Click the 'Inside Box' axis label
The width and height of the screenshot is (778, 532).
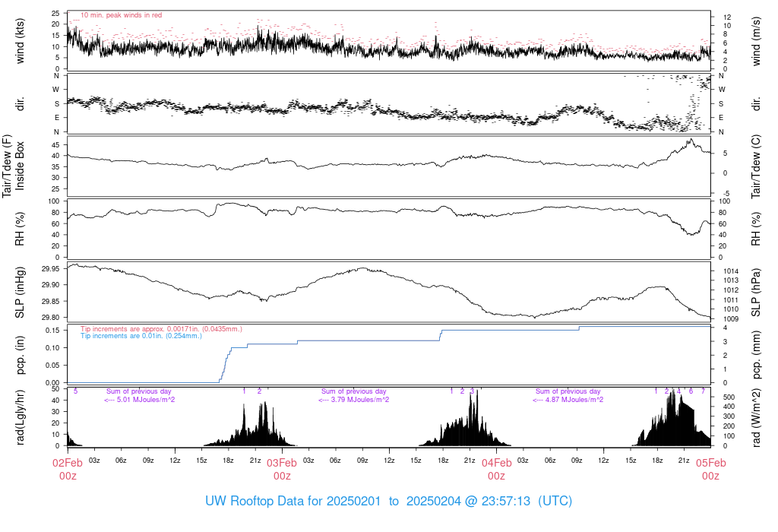point(20,166)
